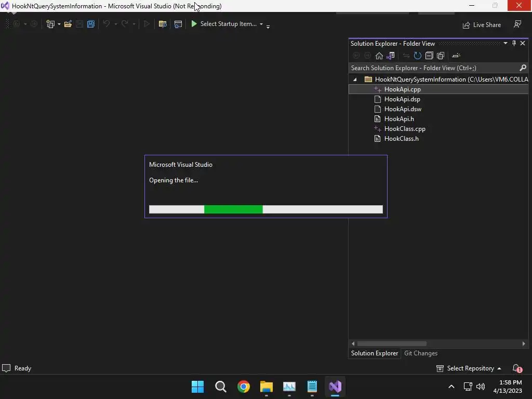This screenshot has height=399, width=532.
Task: Click Select Repository in status bar
Action: pos(469,368)
